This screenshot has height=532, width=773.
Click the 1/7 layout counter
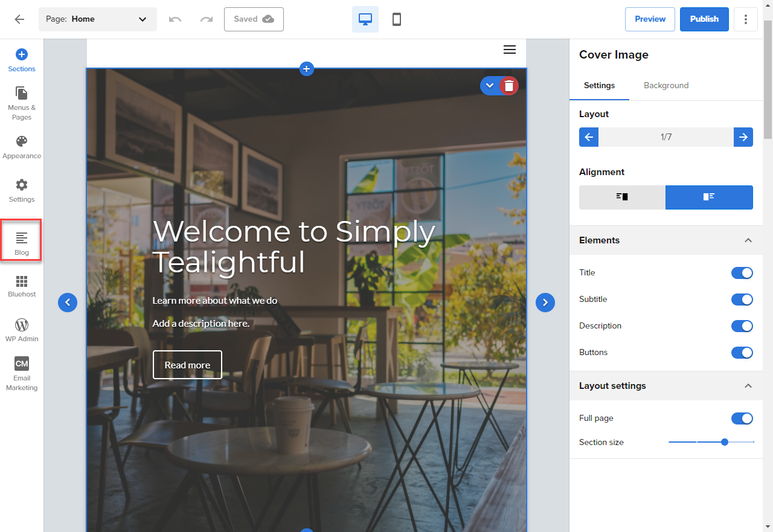(666, 137)
